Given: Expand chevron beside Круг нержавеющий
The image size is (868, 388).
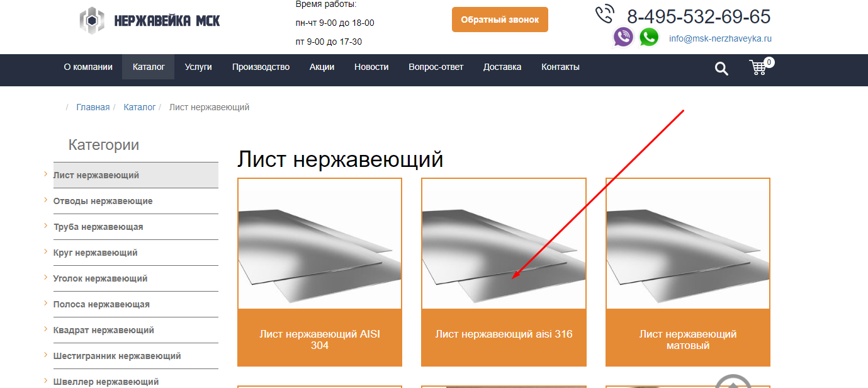Looking at the screenshot, I should (x=46, y=251).
